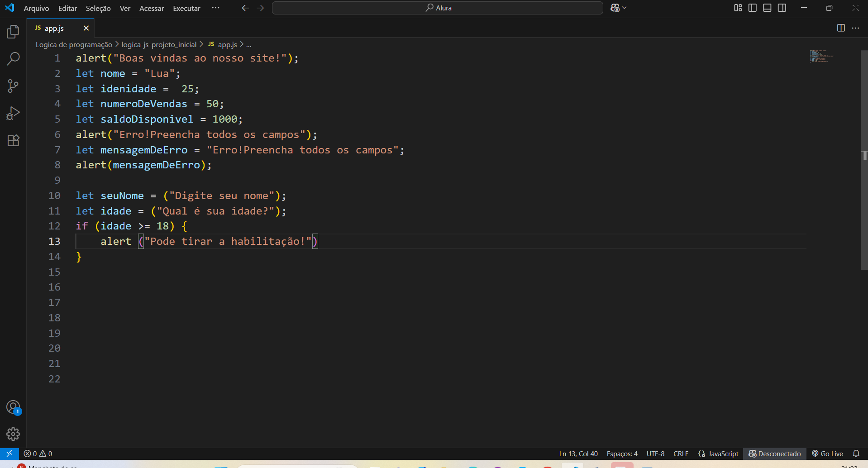Open the Ver menu
This screenshot has width=868, height=468.
pos(125,8)
